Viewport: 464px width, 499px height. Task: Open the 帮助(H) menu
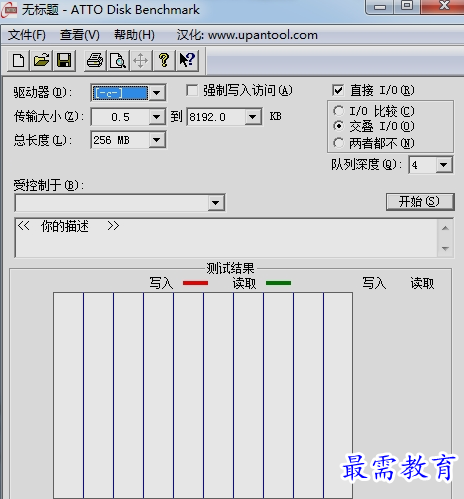(134, 35)
